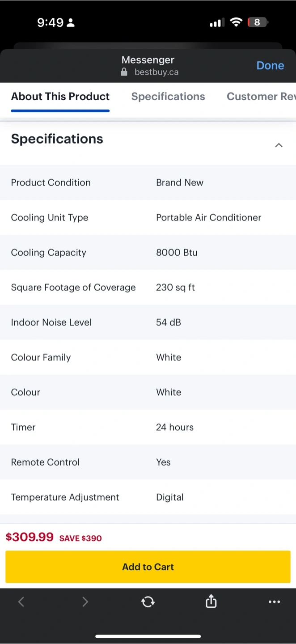The height and width of the screenshot is (644, 296).
Task: Tap the $309.99 price text
Action: pyautogui.click(x=30, y=537)
